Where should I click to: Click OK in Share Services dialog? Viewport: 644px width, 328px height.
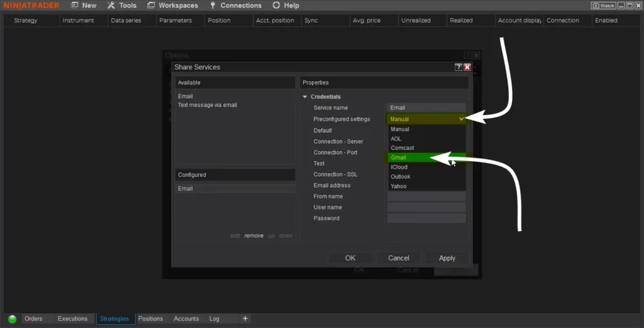point(350,257)
